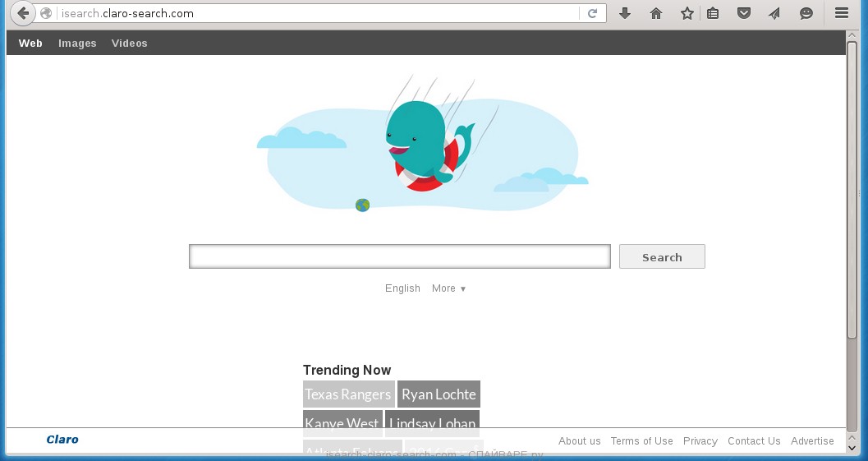Screen dimensions: 868x461
Task: Click the vertical scrollbar thumb
Action: click(852, 190)
